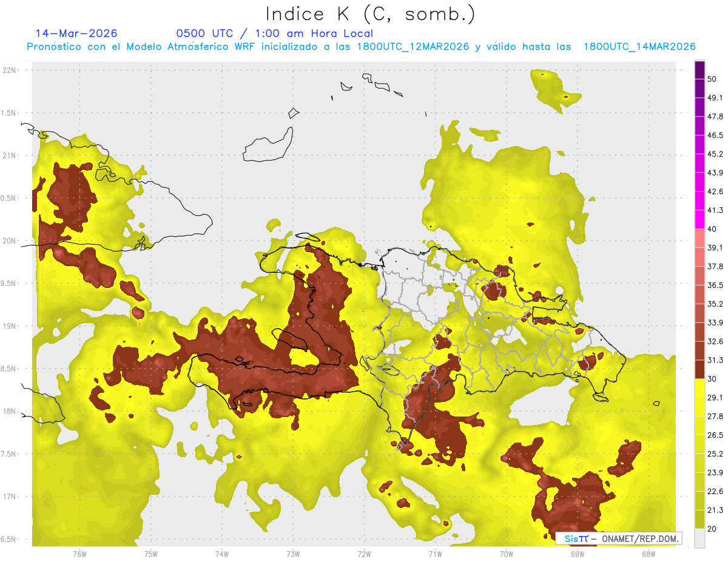Viewport: 728px width, 562px height.
Task: Click the '17N' latitude axis label
Action: click(x=10, y=497)
